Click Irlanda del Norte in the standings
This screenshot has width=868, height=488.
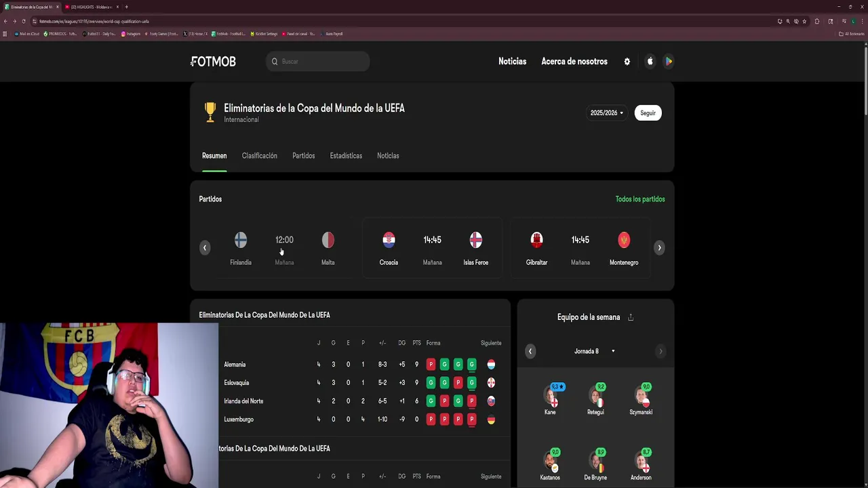pos(243,401)
